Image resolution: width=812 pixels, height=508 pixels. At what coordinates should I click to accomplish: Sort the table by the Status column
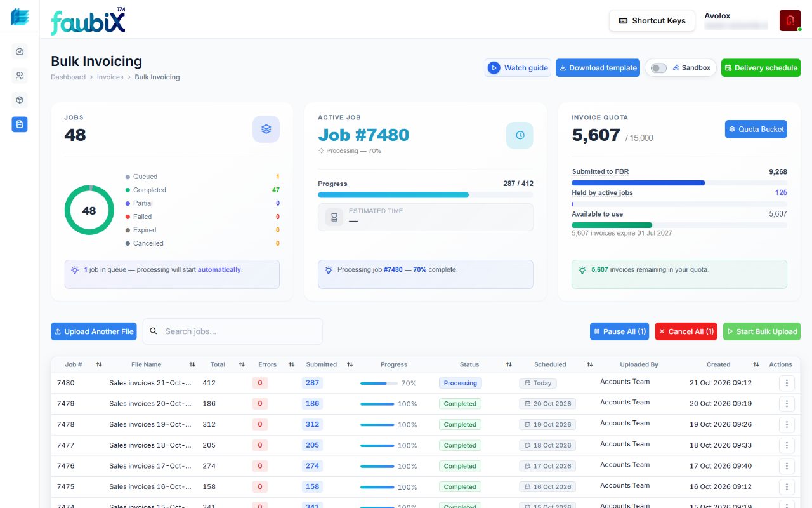(509, 364)
